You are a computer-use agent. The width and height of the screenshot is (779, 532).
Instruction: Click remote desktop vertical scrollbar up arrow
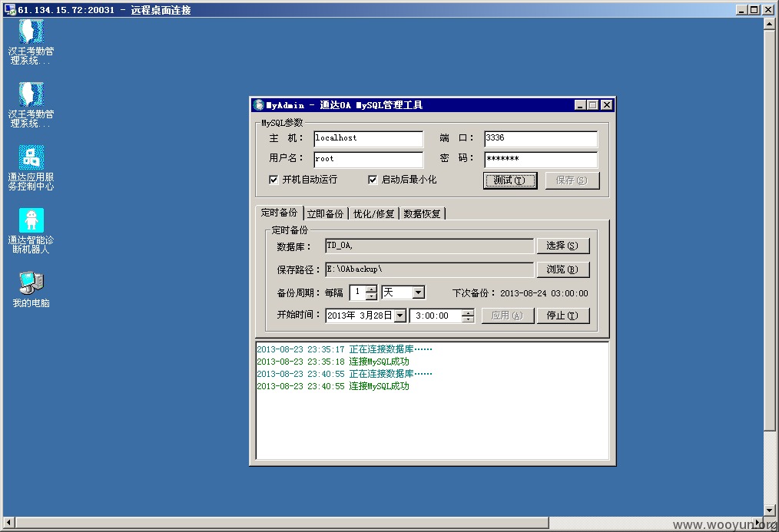click(770, 23)
